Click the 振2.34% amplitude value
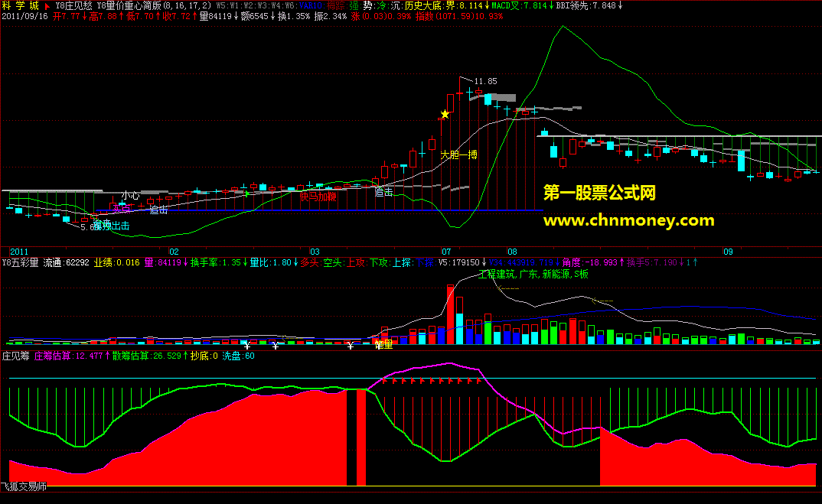This screenshot has width=822, height=504. coord(331,16)
